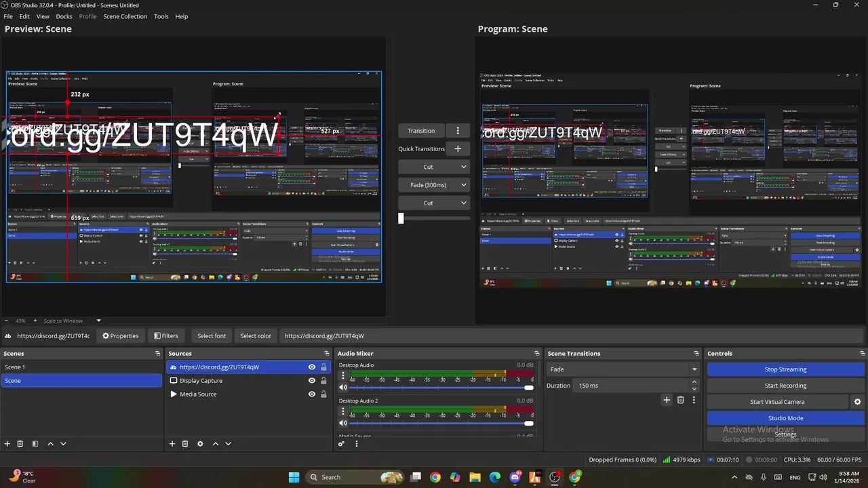Open Desktop Audio three-dot options

[x=343, y=375]
